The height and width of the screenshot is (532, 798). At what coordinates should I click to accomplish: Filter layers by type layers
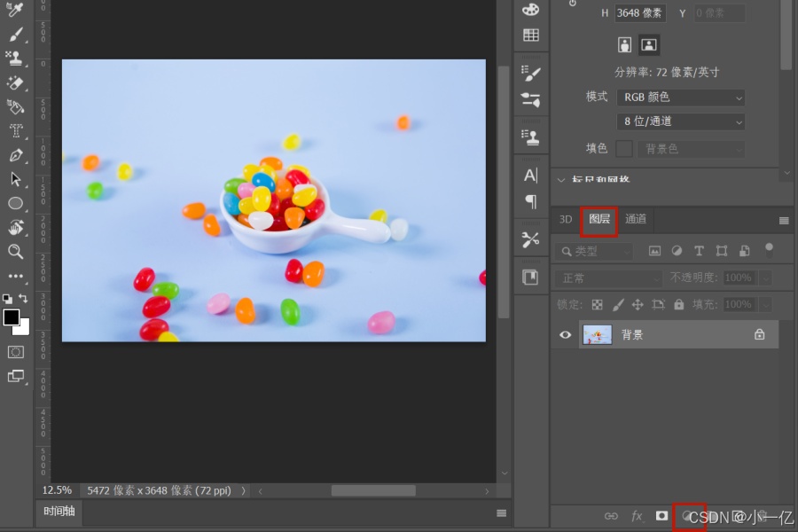pyautogui.click(x=699, y=251)
